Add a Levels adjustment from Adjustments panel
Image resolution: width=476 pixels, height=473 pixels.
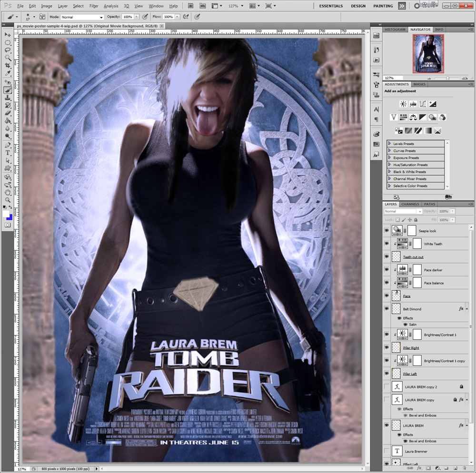(x=413, y=104)
